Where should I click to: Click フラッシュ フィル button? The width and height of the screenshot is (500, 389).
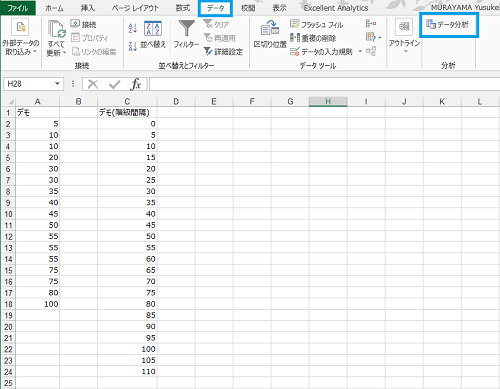(316, 24)
